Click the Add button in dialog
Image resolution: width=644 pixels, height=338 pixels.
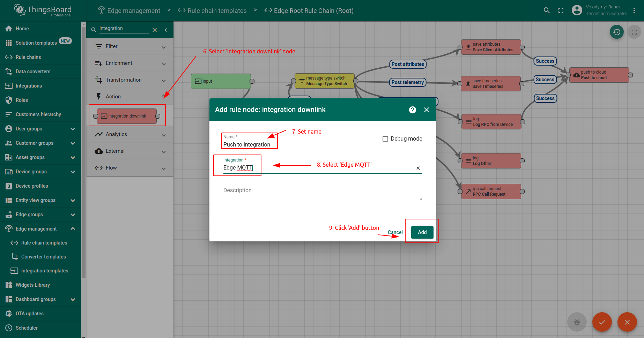pos(422,232)
